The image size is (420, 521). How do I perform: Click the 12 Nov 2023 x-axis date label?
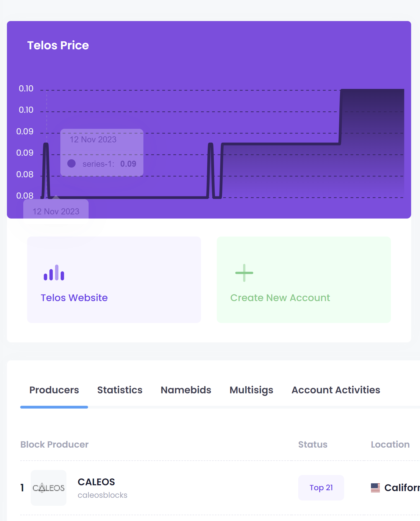pos(56,212)
